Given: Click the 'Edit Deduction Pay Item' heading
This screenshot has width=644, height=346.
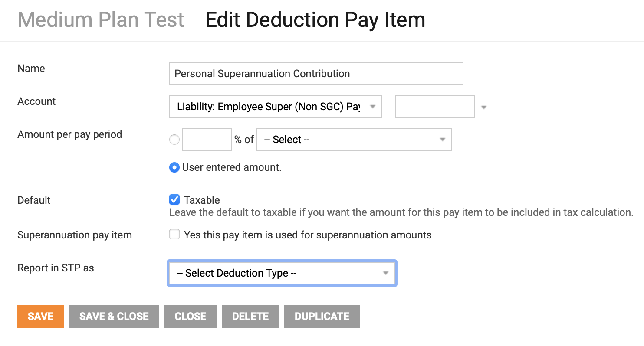Looking at the screenshot, I should pyautogui.click(x=315, y=20).
